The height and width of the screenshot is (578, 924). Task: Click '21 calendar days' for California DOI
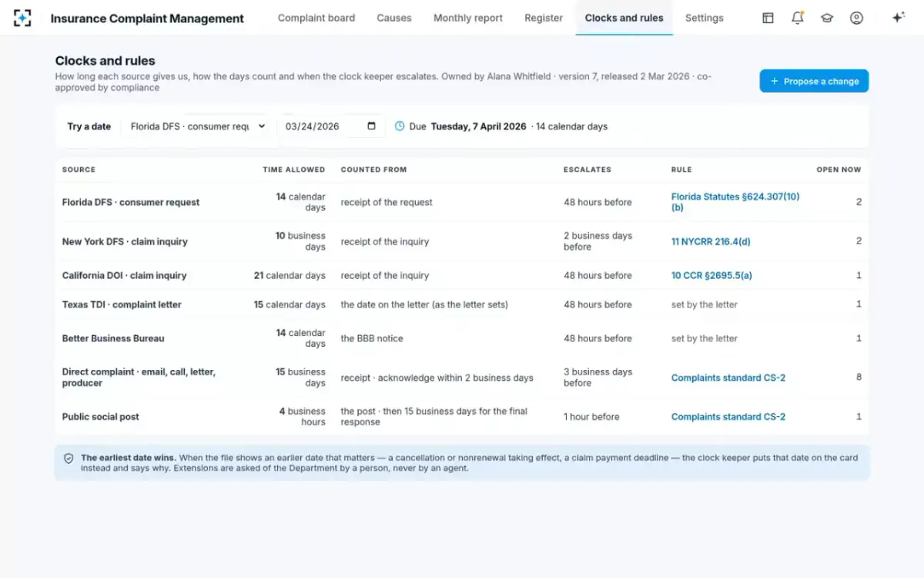[x=290, y=275]
